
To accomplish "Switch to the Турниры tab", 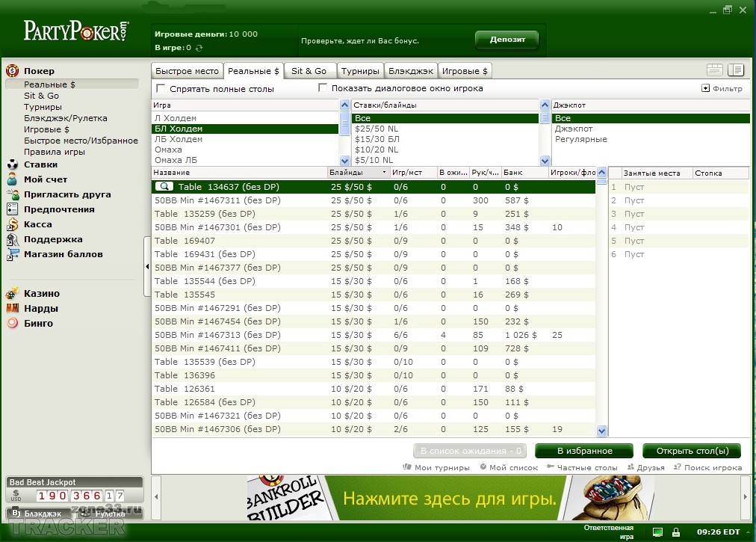I will pyautogui.click(x=360, y=71).
